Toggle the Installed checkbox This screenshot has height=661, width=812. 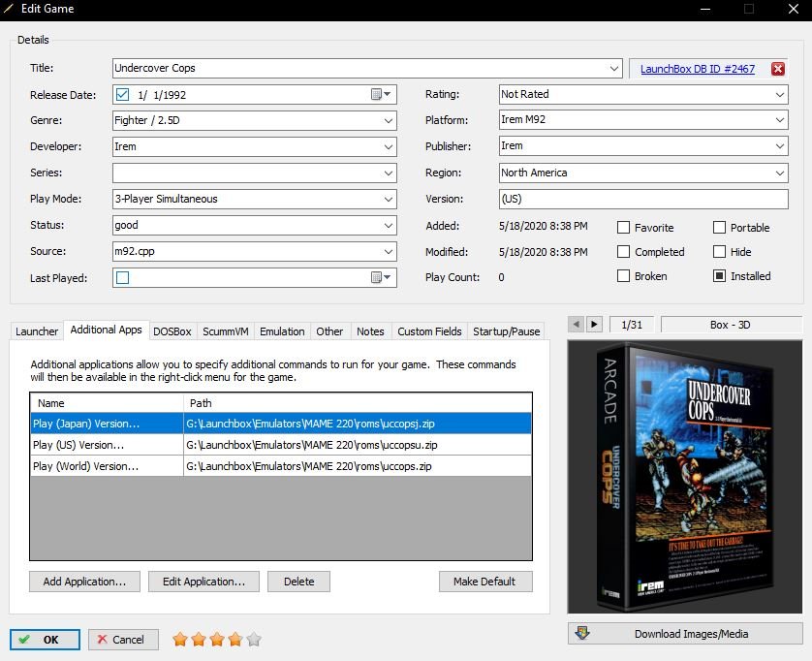coord(719,276)
